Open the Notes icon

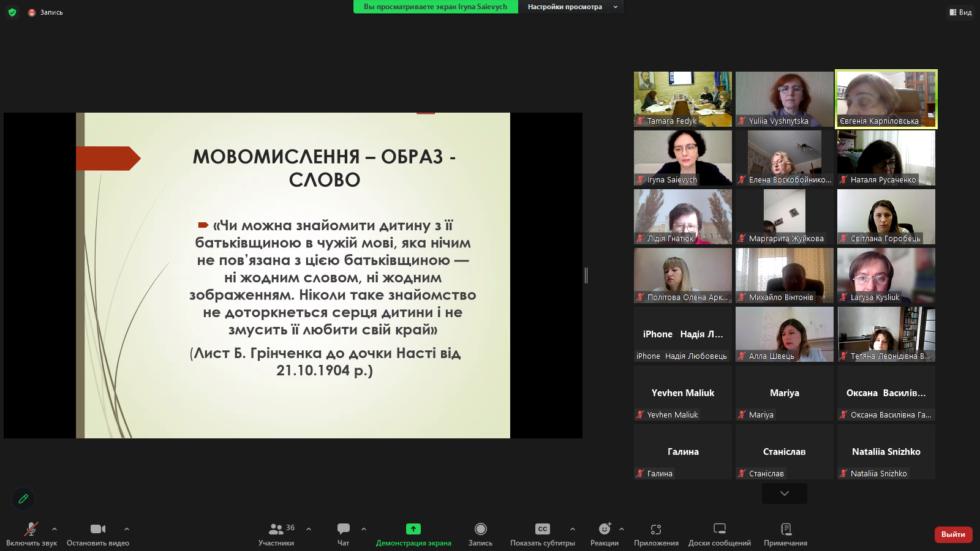(x=786, y=529)
